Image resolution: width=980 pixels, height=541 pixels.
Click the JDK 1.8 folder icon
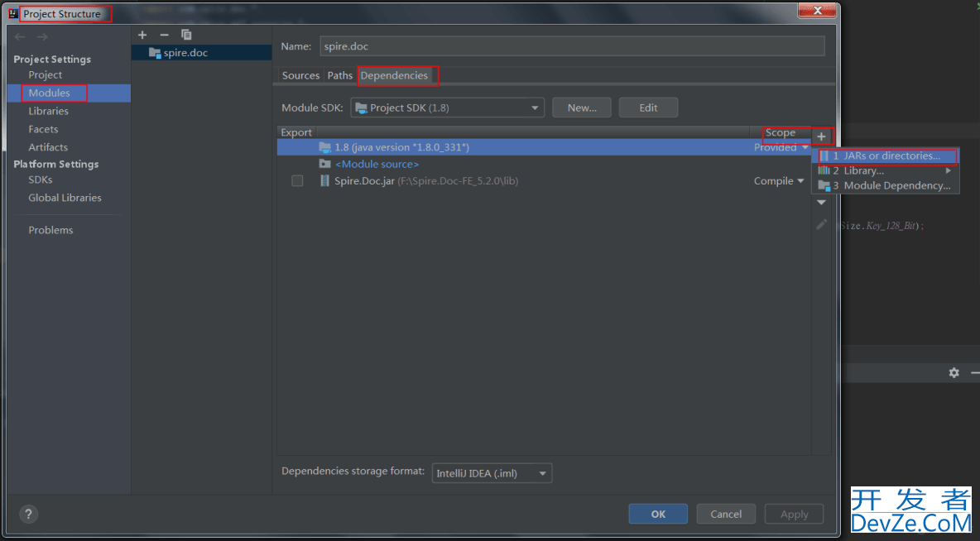click(325, 146)
